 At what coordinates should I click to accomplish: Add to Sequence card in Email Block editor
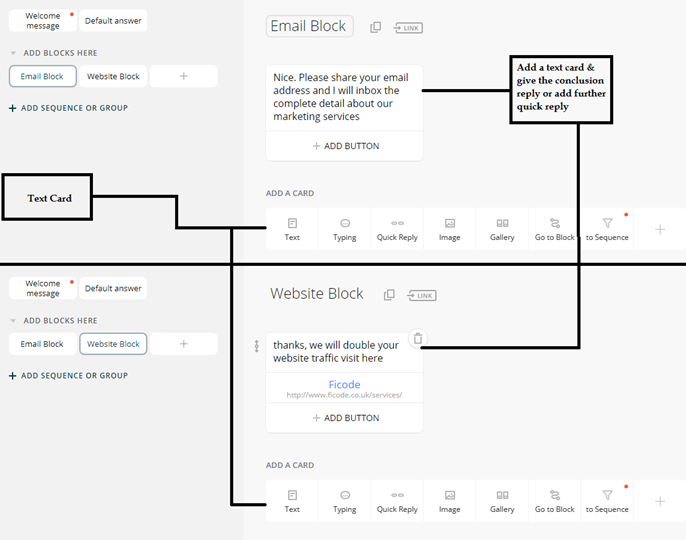pyautogui.click(x=607, y=229)
